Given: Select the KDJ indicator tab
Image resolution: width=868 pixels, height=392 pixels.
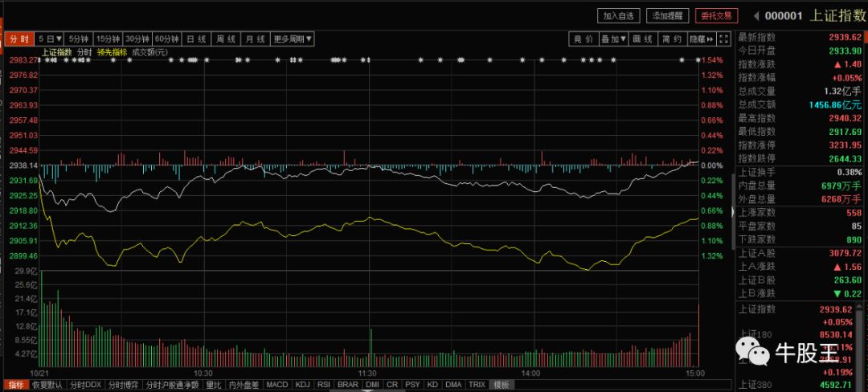Looking at the screenshot, I should coord(303,385).
